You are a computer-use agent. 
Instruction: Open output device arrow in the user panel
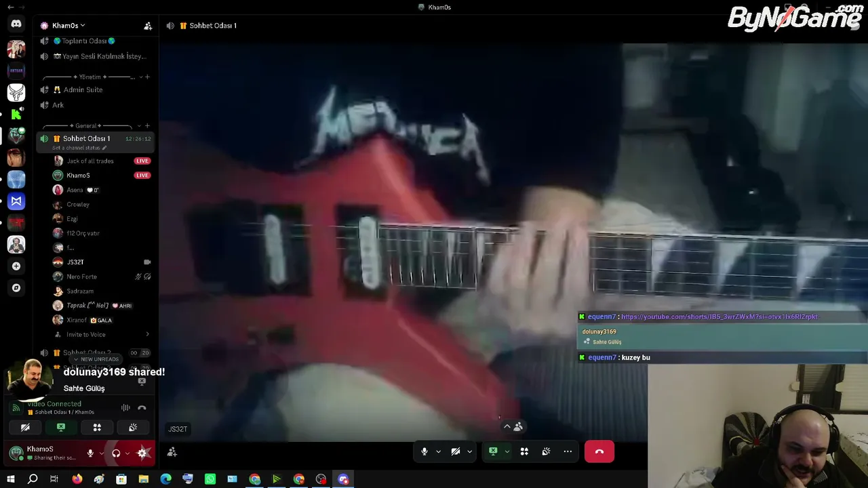click(127, 453)
